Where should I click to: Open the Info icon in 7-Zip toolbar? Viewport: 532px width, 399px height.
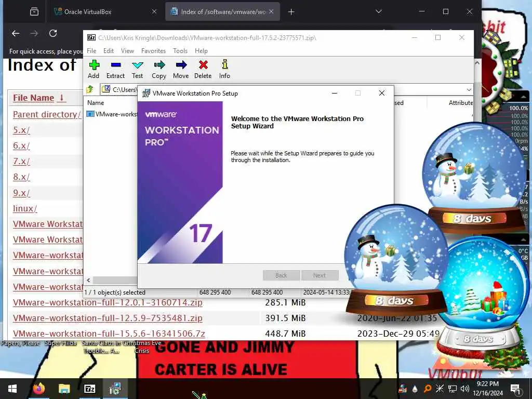pos(224,64)
